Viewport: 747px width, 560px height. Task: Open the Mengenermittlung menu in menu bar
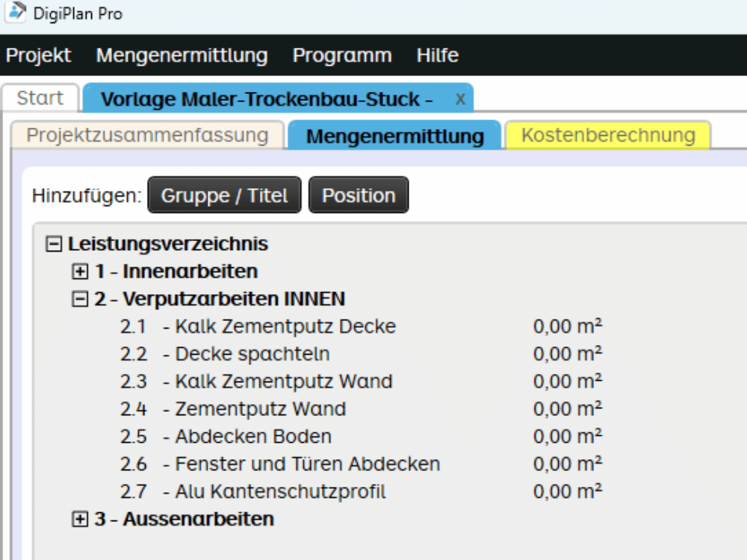pyautogui.click(x=182, y=55)
